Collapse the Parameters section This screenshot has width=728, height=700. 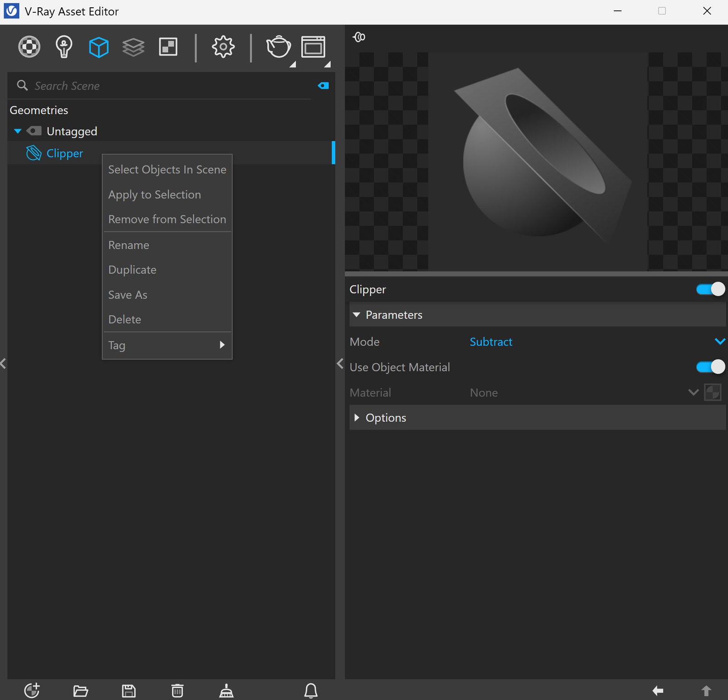pos(356,315)
